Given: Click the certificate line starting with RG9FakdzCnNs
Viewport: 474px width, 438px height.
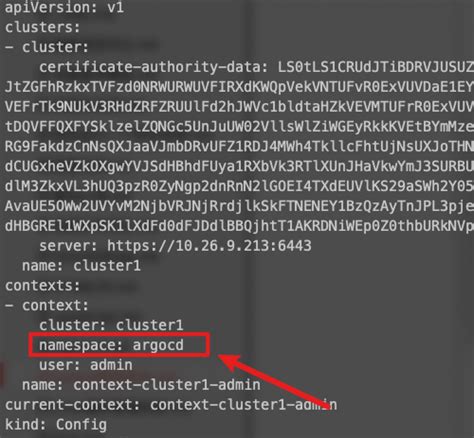Looking at the screenshot, I should (239, 146).
